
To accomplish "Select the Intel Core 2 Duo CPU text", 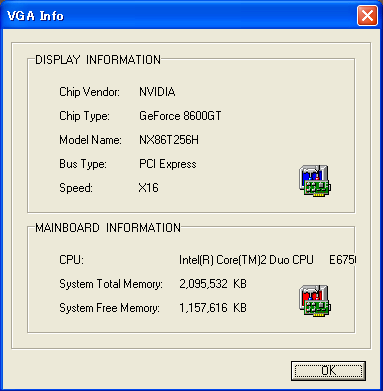I will pos(267,260).
